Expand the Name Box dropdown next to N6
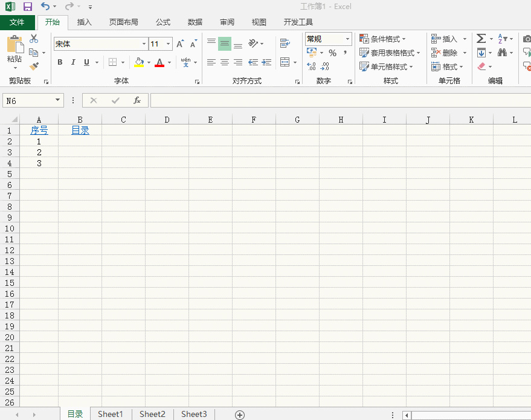Screen dimensions: 531x420 coord(57,100)
